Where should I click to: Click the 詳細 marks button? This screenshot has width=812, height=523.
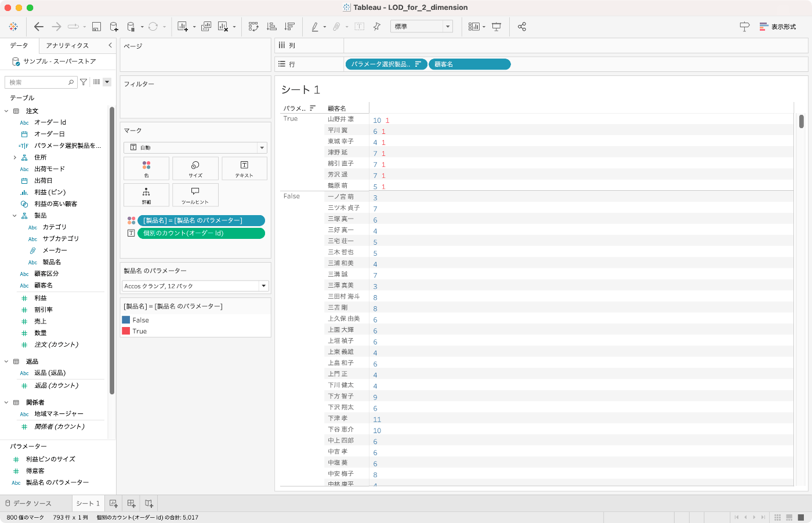coord(146,195)
